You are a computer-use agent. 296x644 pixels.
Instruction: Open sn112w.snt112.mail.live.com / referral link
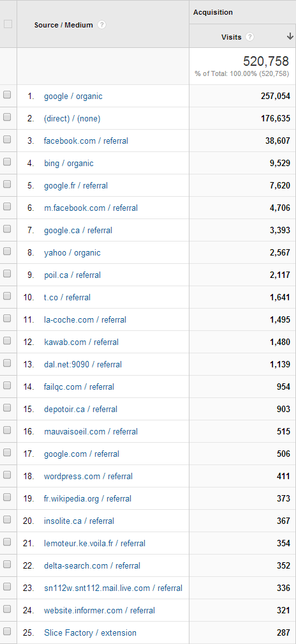[113, 588]
